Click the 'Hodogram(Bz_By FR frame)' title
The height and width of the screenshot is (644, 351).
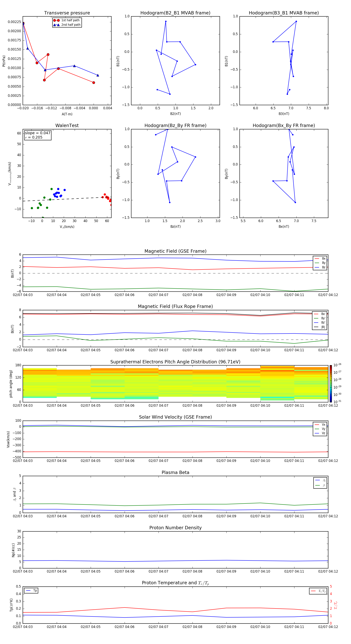click(175, 125)
